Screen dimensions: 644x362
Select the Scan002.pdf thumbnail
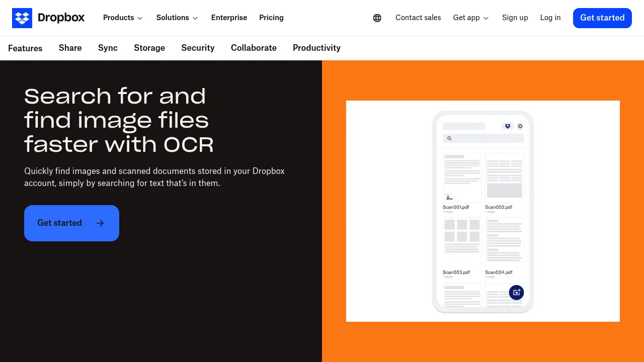504,177
